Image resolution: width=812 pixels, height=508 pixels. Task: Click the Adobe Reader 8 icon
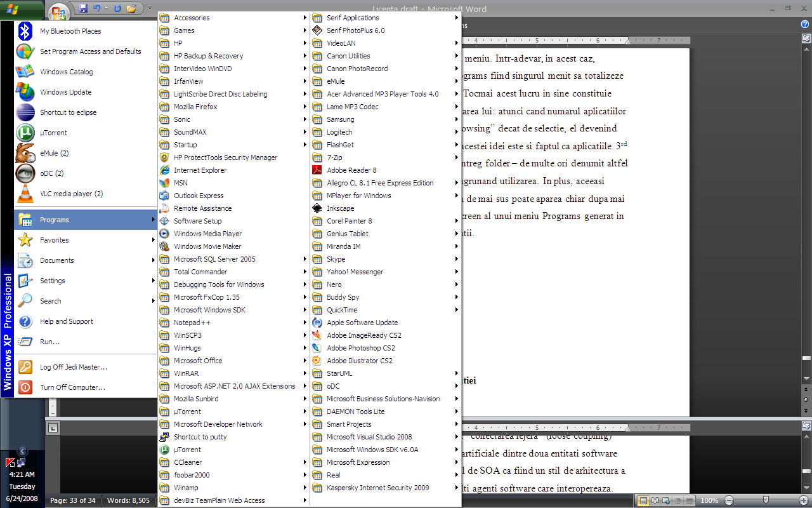[x=317, y=170]
